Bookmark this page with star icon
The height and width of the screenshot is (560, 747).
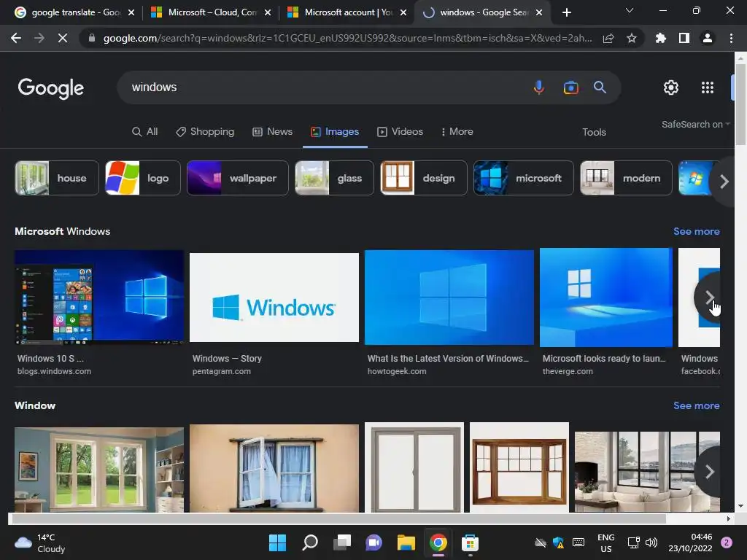click(x=632, y=38)
